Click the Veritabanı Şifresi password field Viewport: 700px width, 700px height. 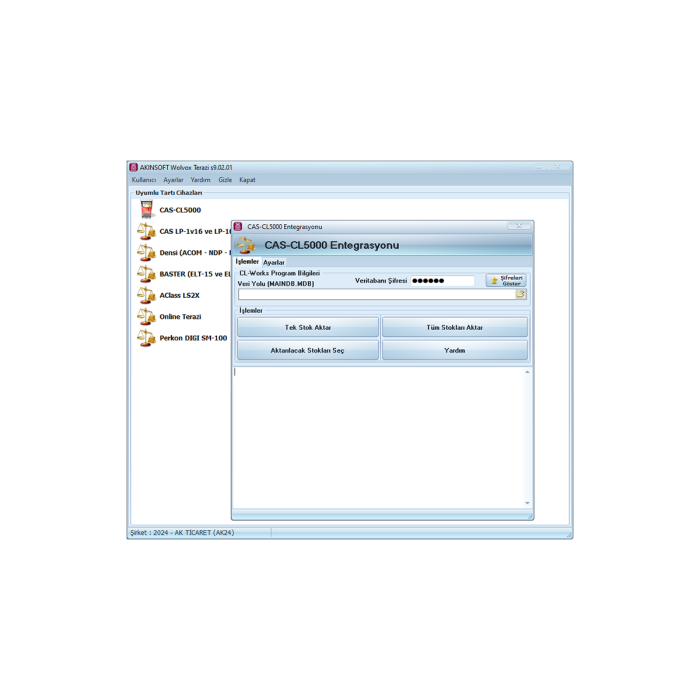pos(442,280)
